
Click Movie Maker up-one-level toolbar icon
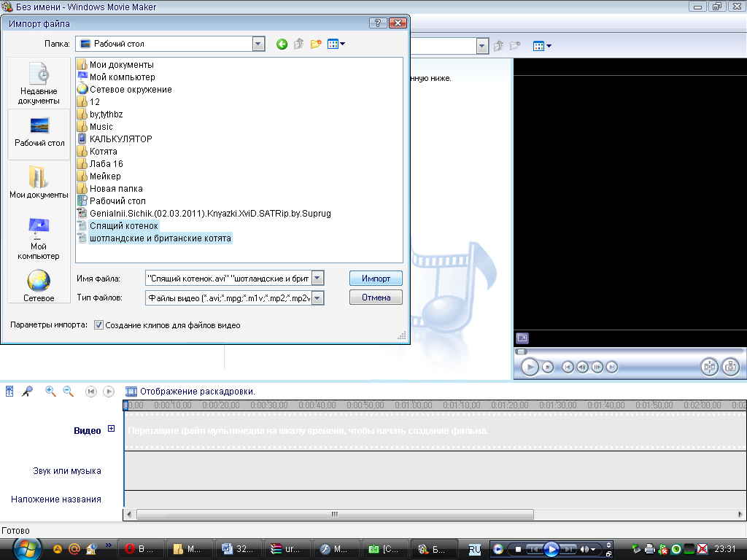(x=499, y=46)
